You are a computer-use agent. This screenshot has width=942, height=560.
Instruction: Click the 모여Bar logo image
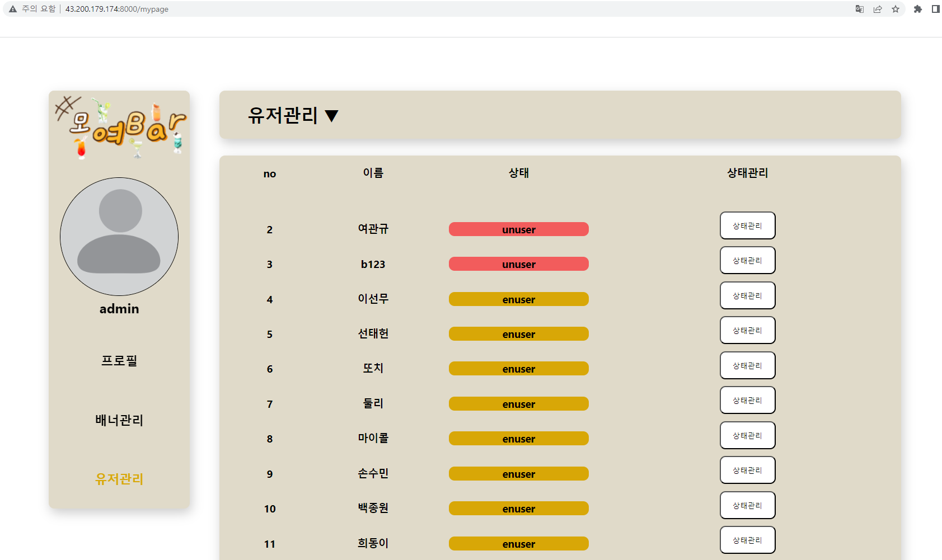[119, 126]
